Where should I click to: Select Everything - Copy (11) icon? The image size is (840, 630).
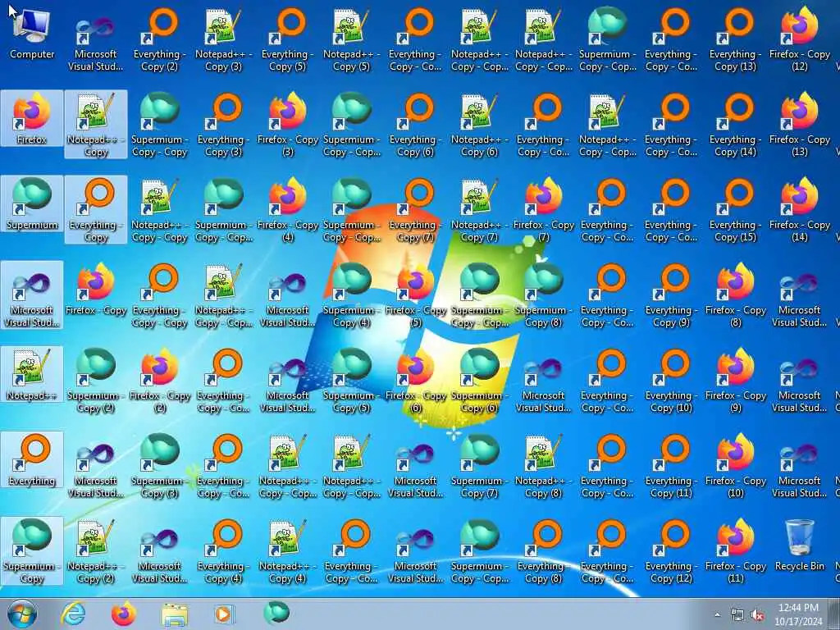coord(671,466)
